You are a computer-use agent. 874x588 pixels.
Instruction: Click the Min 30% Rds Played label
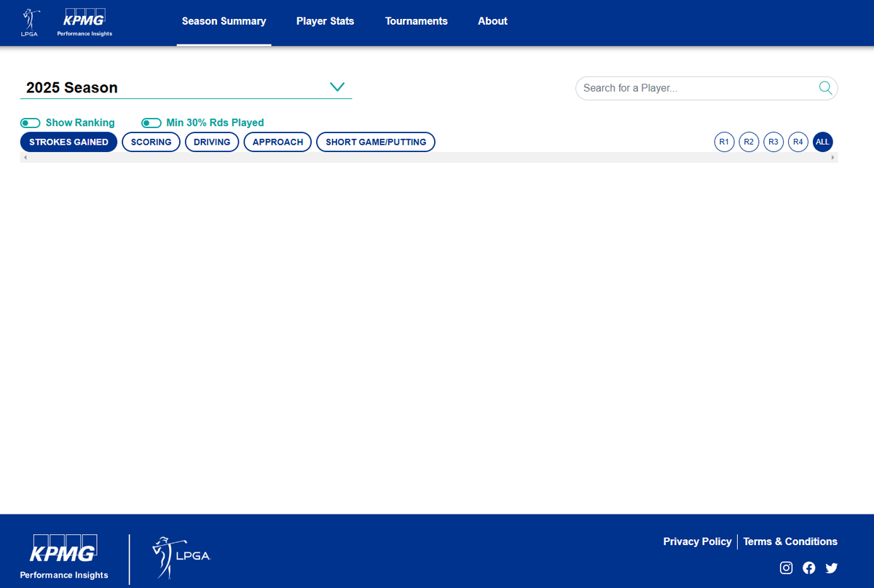(215, 123)
